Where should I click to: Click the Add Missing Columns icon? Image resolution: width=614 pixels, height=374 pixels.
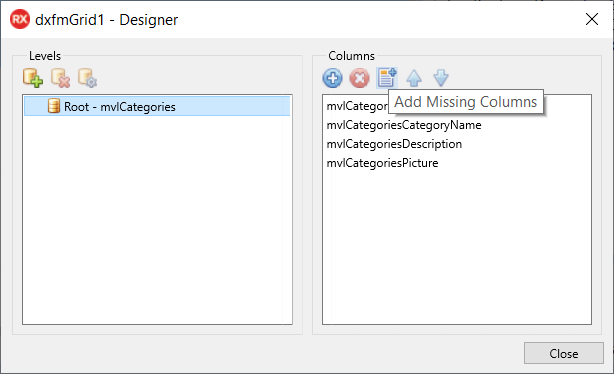click(387, 78)
